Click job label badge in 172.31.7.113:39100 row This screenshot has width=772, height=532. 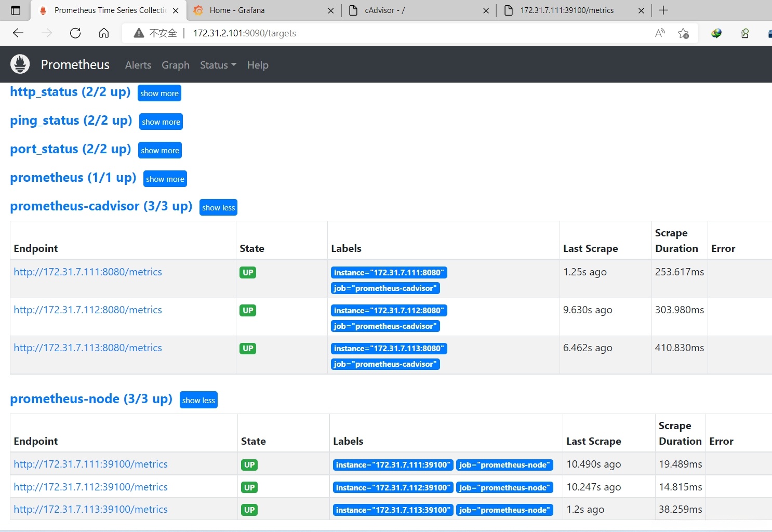504,510
